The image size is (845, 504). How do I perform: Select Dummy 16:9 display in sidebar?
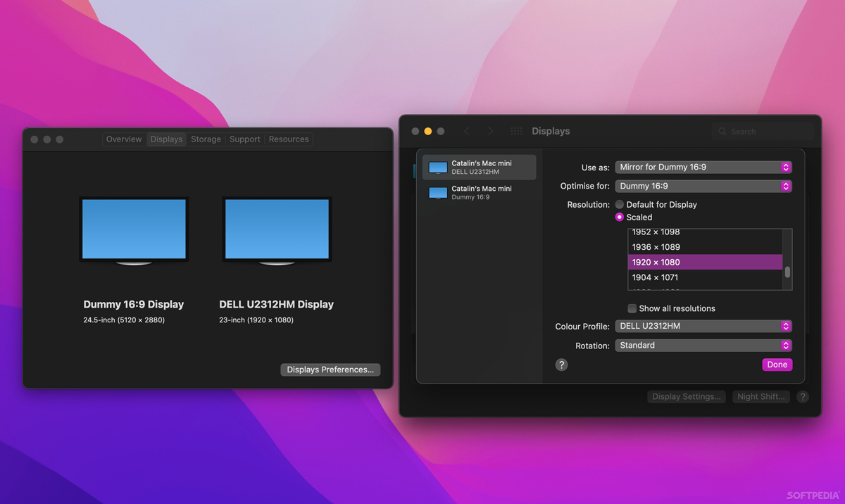[x=480, y=193]
